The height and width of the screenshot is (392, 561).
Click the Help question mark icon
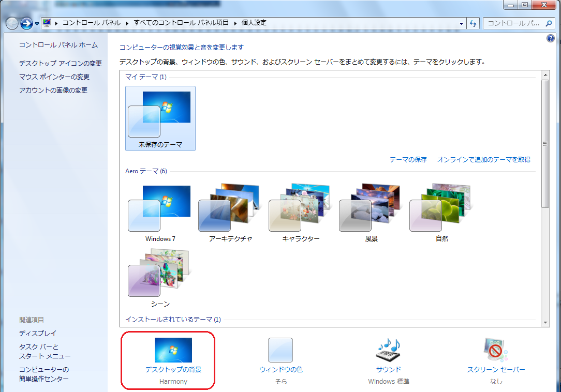pos(551,38)
